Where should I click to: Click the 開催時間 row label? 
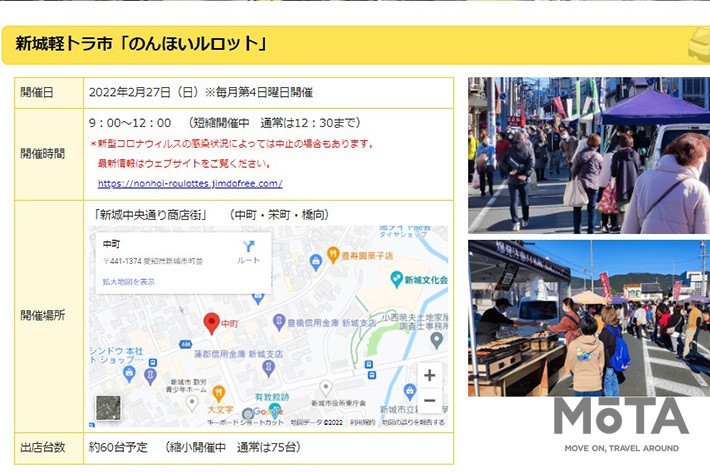pyautogui.click(x=43, y=154)
